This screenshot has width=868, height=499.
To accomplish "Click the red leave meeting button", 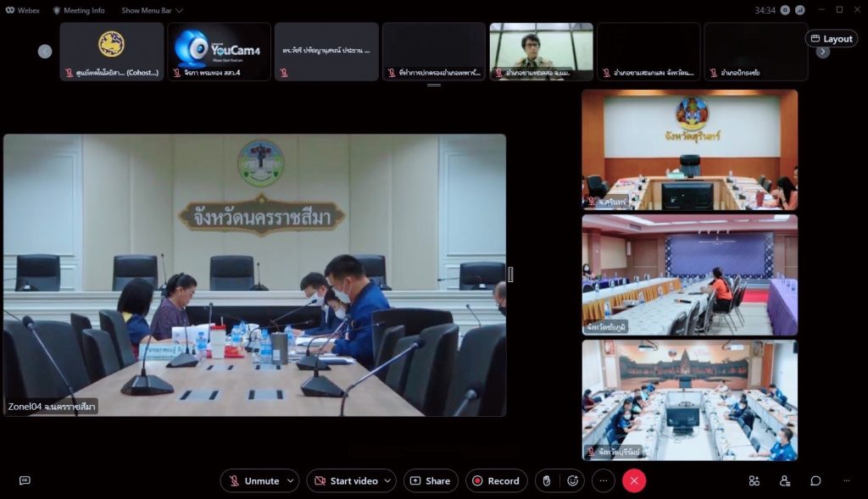I will 634,480.
